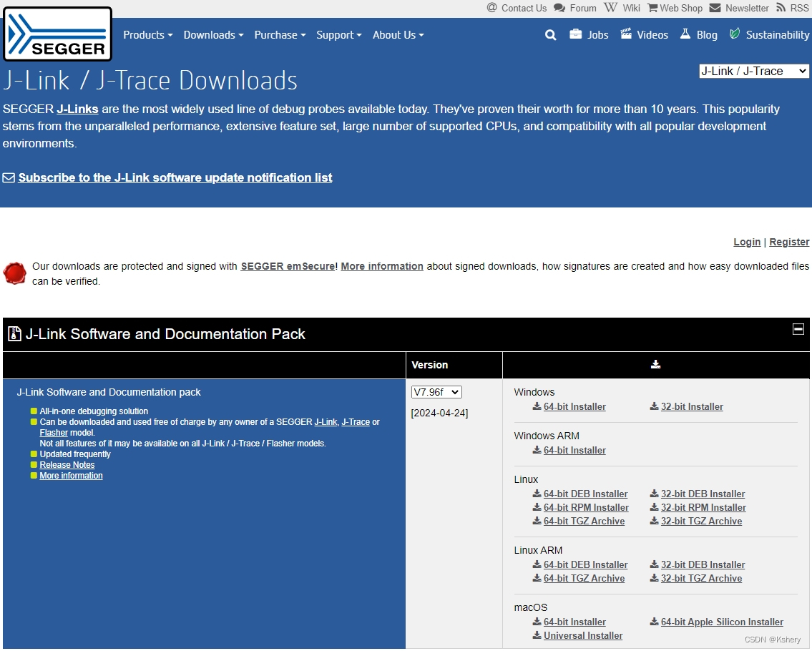Download macOS 64-bit Installer
Screen dimensions: 812x651
574,622
